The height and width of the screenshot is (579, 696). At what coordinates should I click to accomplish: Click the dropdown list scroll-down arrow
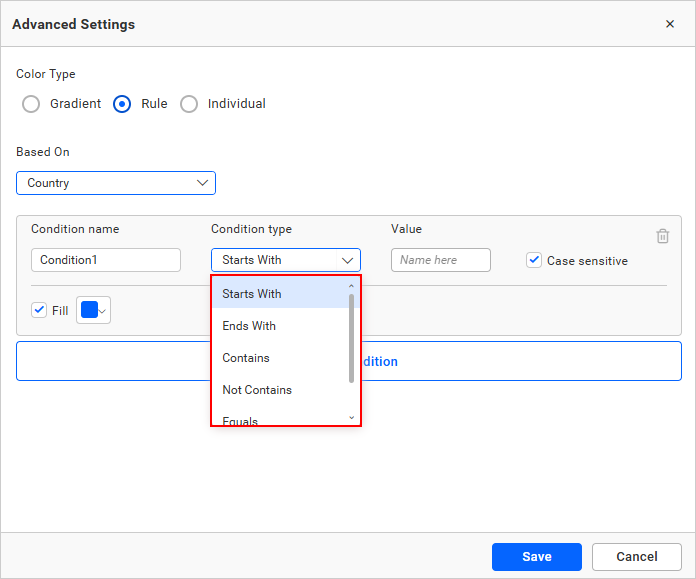(x=351, y=417)
